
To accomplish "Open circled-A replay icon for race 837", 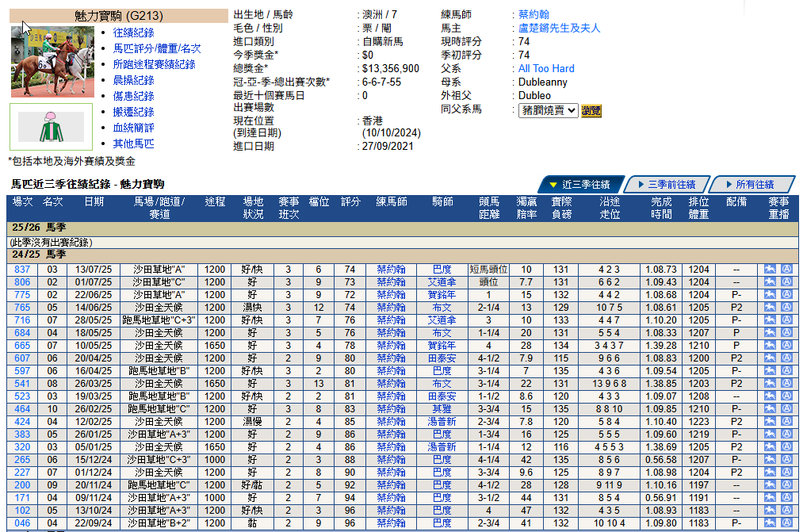I will tap(786, 269).
